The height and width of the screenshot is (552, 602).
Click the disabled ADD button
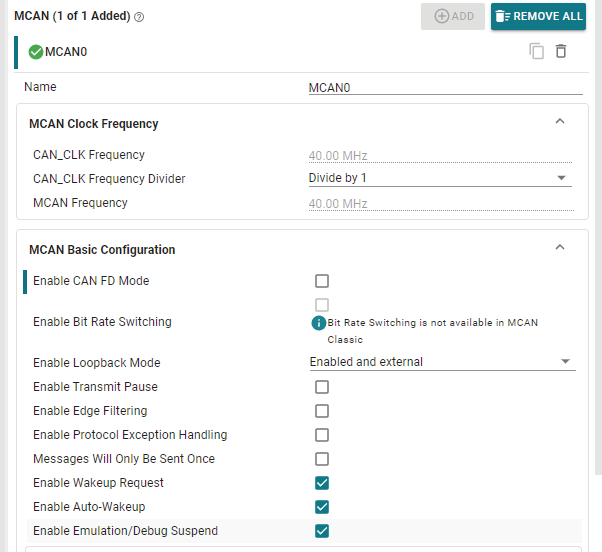coord(453,17)
